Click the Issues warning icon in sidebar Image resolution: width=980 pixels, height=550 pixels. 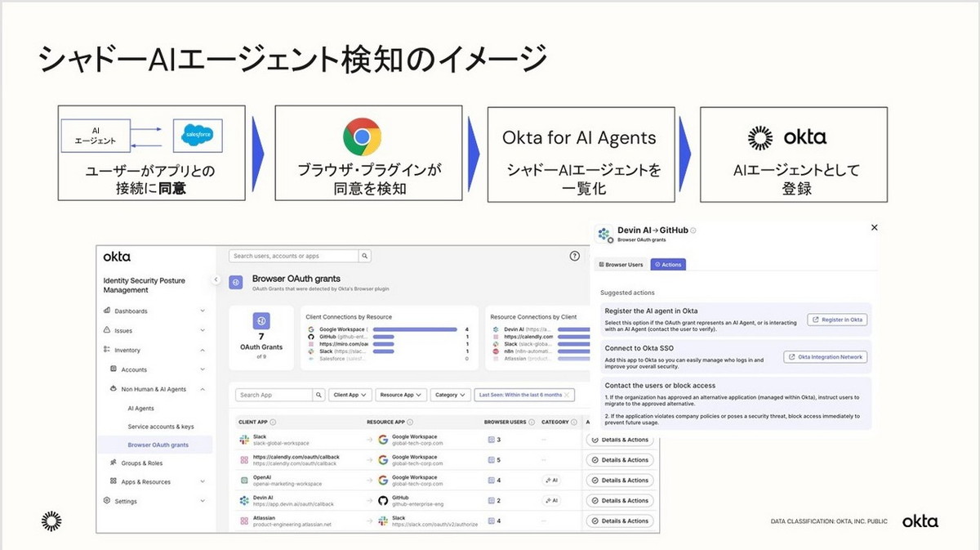tap(107, 330)
